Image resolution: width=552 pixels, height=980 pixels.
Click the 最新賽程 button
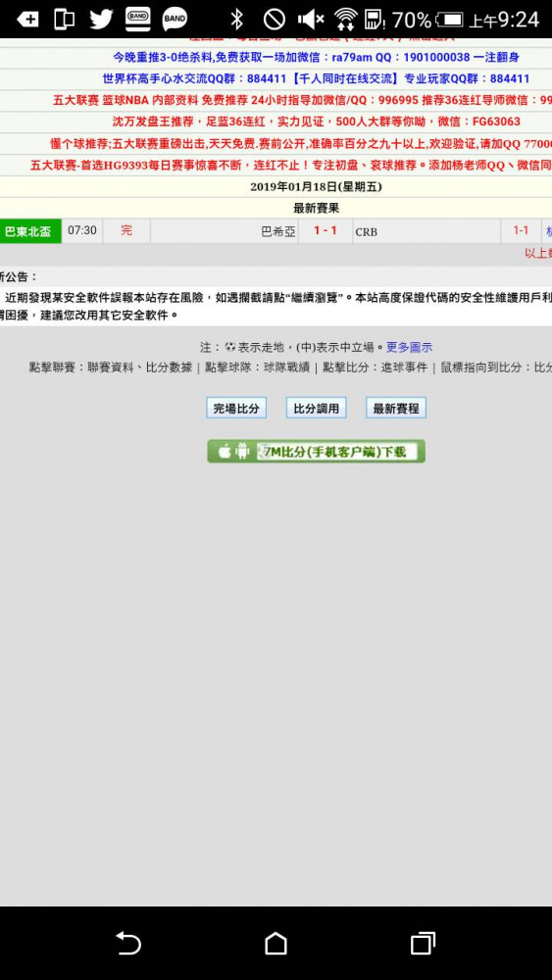(x=396, y=408)
